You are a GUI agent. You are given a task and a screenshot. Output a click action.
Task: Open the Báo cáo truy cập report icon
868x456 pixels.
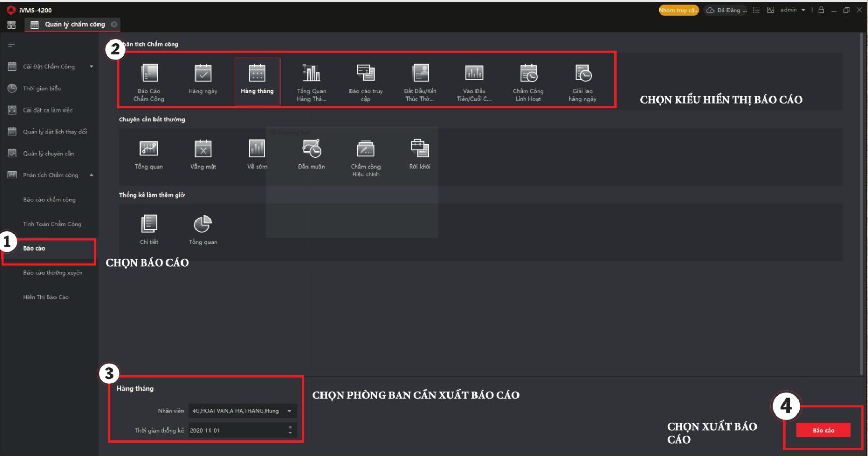pyautogui.click(x=366, y=74)
